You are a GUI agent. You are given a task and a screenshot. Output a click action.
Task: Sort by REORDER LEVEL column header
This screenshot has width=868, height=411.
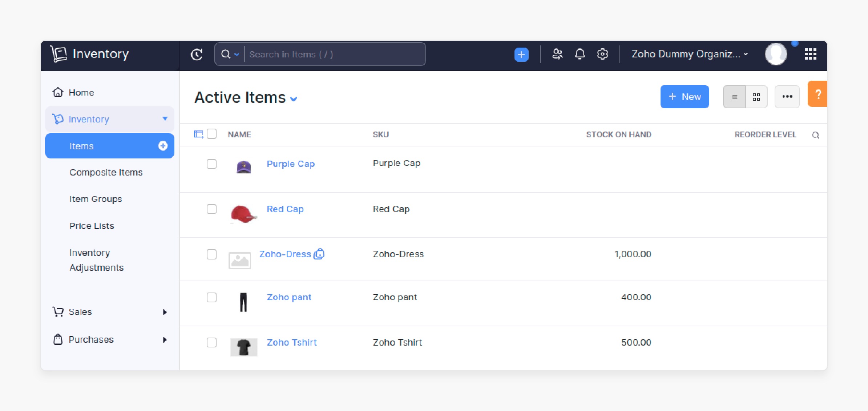pos(766,134)
